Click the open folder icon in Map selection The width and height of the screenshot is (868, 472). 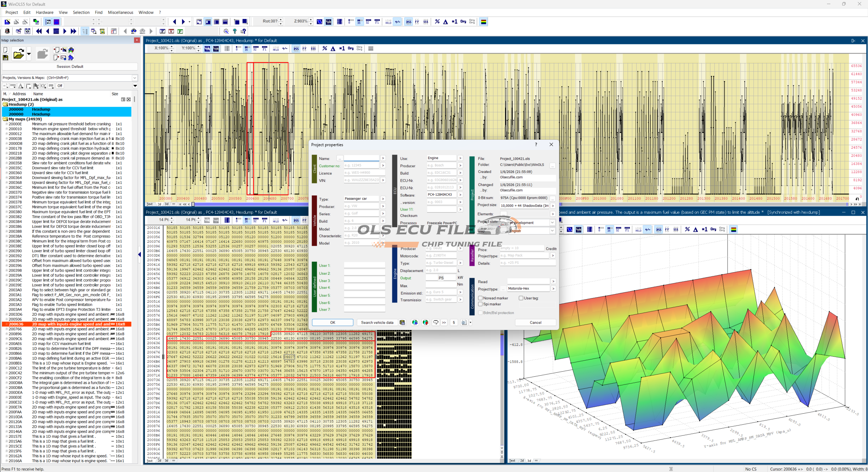(18, 54)
